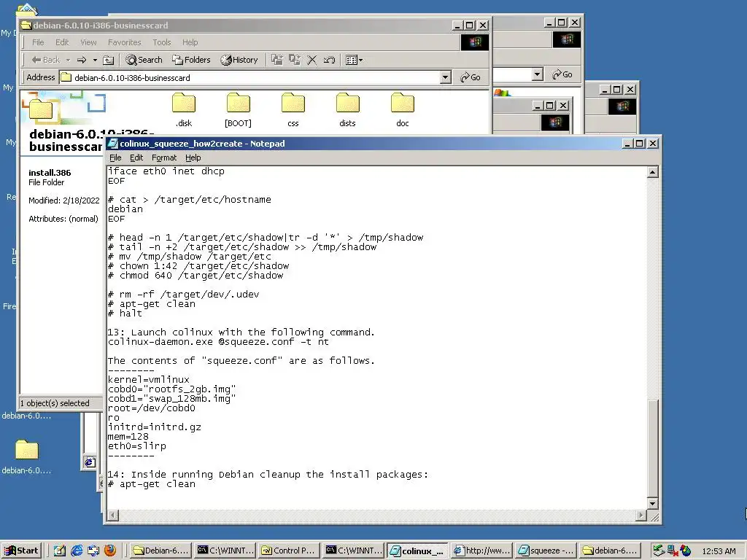Click the Copy To toolbar icon
This screenshot has height=560, width=747.
(295, 60)
